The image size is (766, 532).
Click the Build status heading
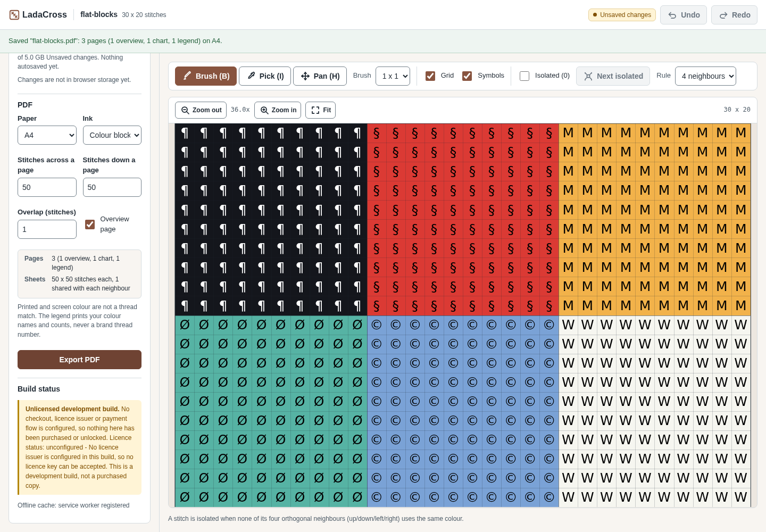(x=39, y=389)
